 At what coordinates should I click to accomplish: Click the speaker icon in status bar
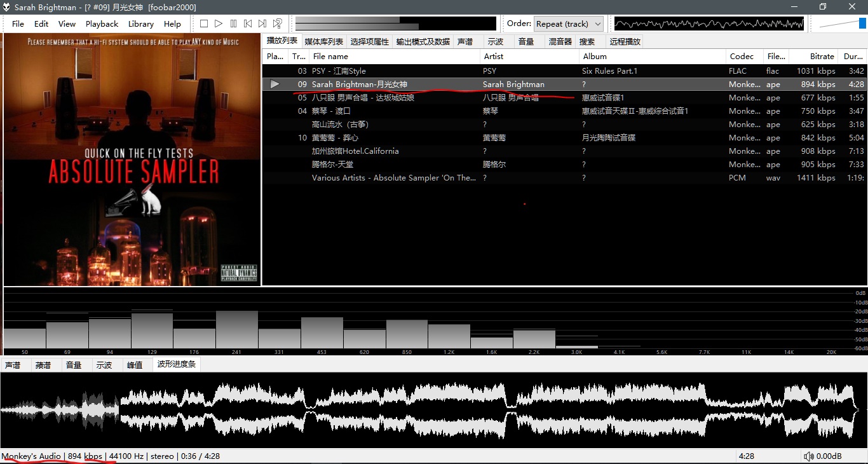[808, 456]
